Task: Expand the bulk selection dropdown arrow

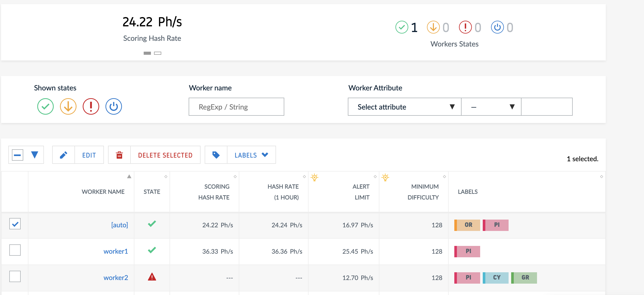Action: 35,155
